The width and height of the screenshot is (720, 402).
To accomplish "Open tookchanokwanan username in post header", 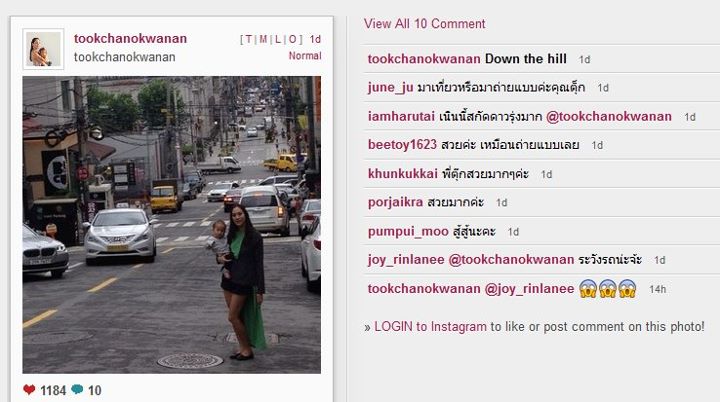I will [130, 39].
